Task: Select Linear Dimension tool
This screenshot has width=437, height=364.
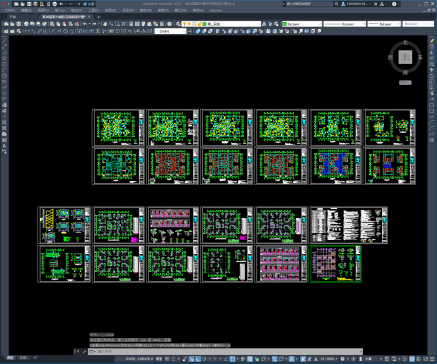Action: (27, 31)
